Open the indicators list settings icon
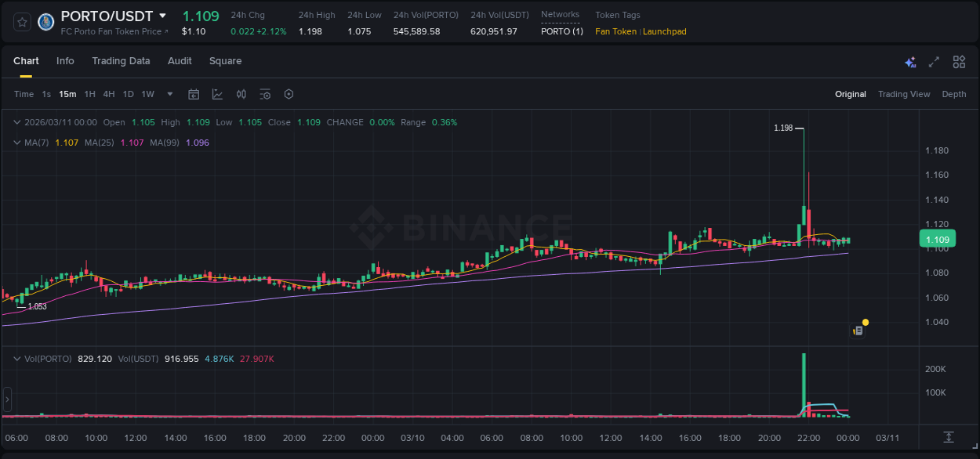This screenshot has width=980, height=459. click(x=265, y=94)
